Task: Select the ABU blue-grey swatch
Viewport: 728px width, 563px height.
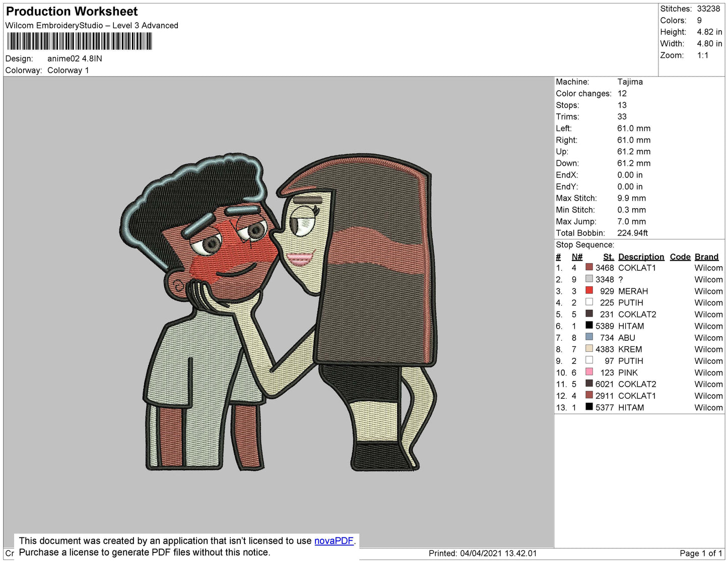Action: pyautogui.click(x=589, y=337)
